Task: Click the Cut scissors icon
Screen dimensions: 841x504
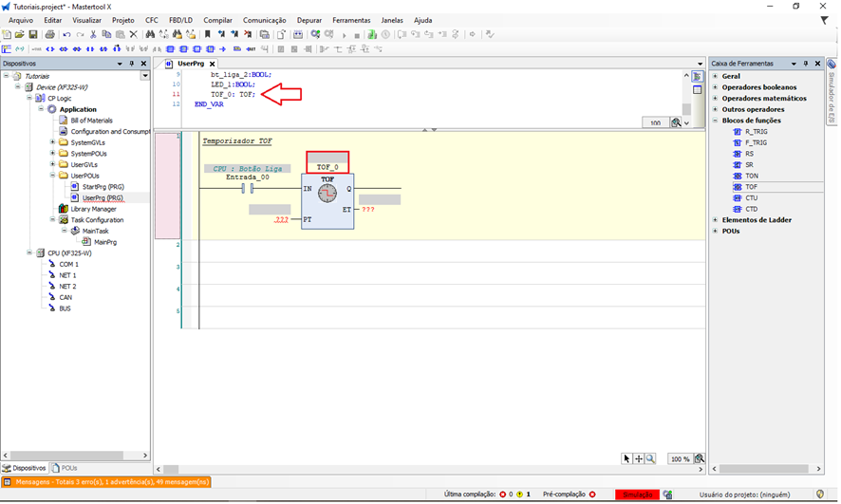Action: 92,34
